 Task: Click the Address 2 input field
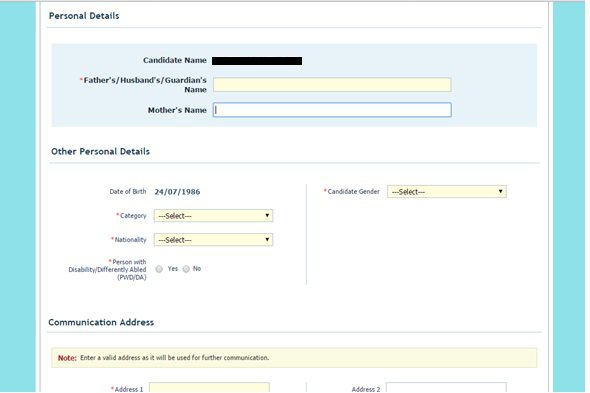[446, 388]
